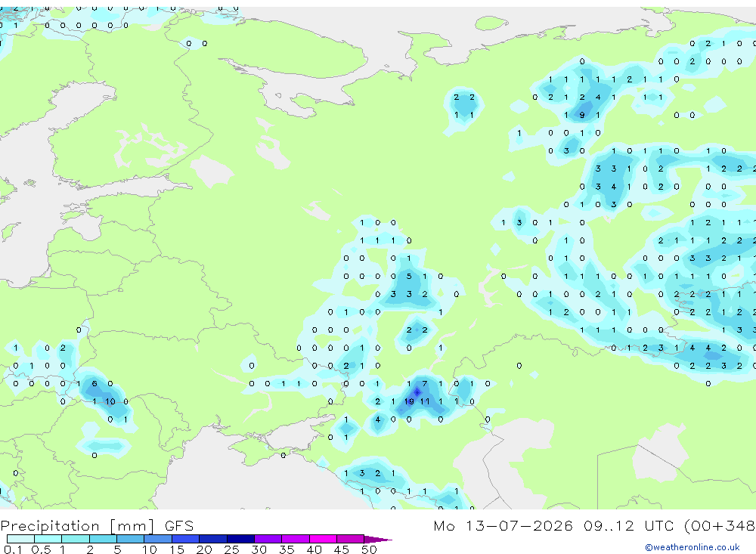This screenshot has height=554, width=756.
Task: Select the 15–20 mm legend color swatch
Action: [x=186, y=539]
